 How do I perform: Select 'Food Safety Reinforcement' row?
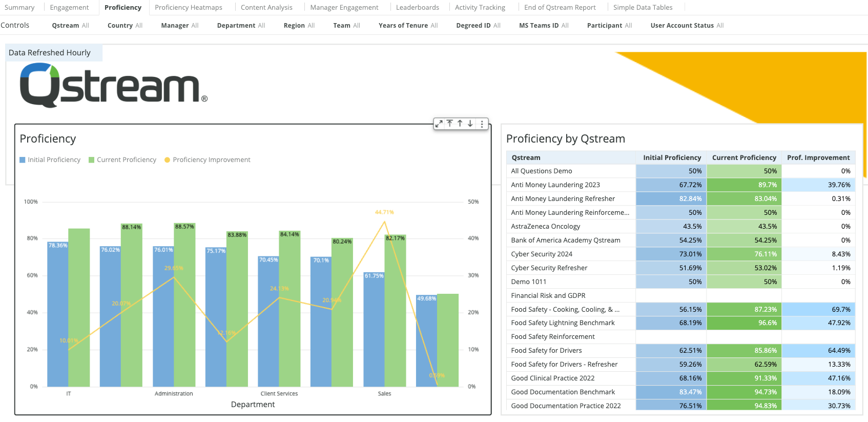coord(680,337)
